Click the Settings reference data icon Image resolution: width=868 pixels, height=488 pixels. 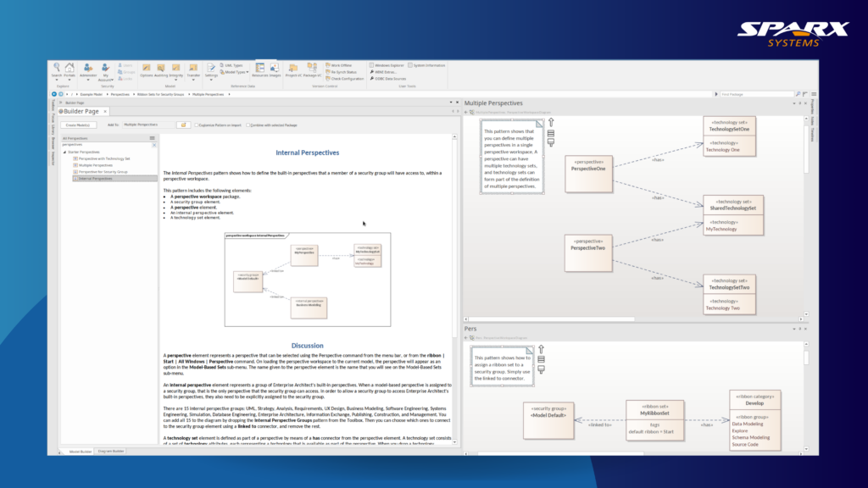click(x=211, y=70)
